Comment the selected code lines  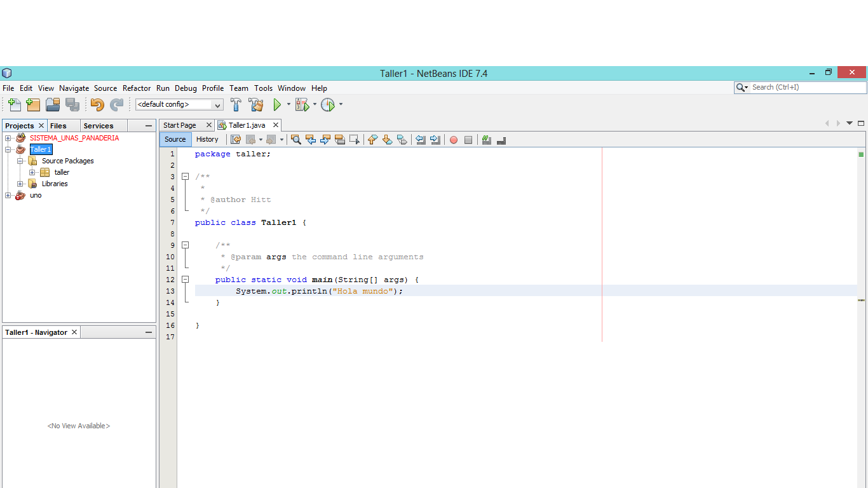coord(486,139)
